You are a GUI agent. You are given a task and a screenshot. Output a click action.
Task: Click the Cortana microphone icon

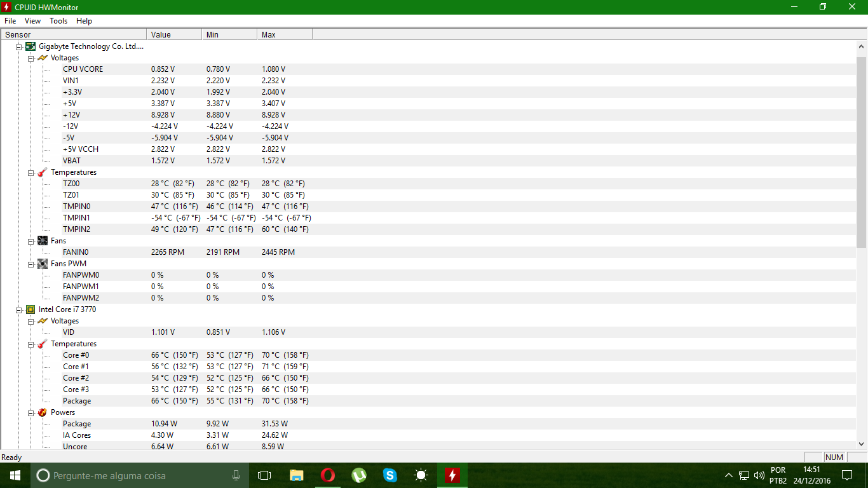click(x=236, y=475)
